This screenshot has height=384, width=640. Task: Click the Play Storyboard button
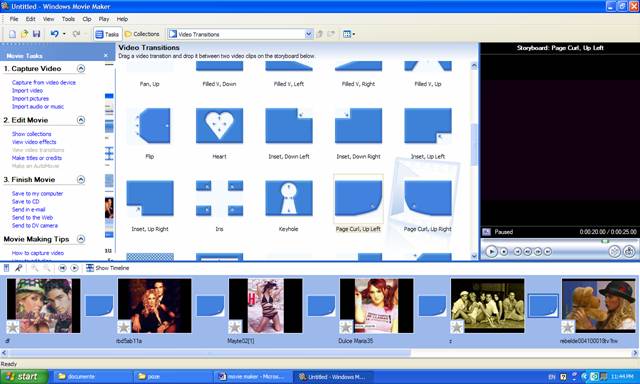(x=74, y=268)
